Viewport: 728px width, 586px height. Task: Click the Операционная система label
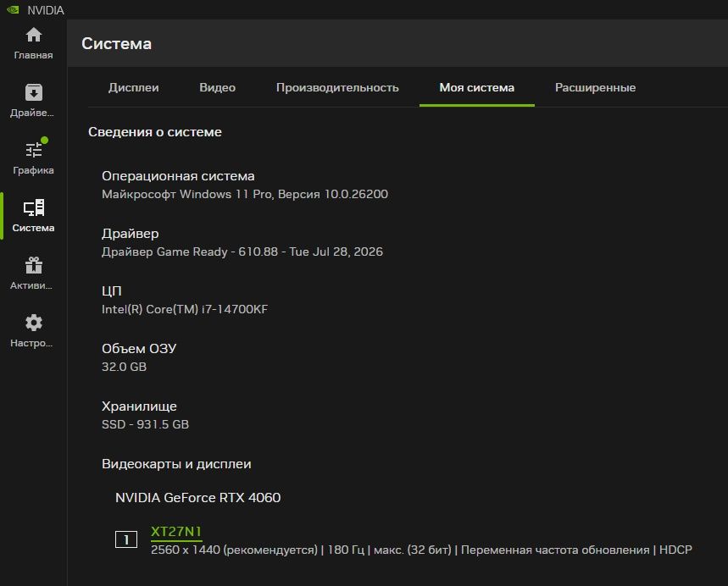178,176
